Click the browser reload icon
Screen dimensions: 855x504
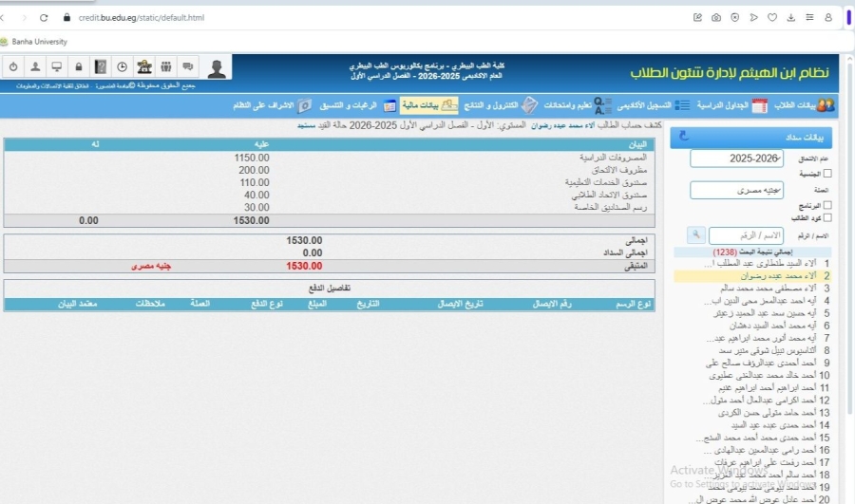click(44, 17)
